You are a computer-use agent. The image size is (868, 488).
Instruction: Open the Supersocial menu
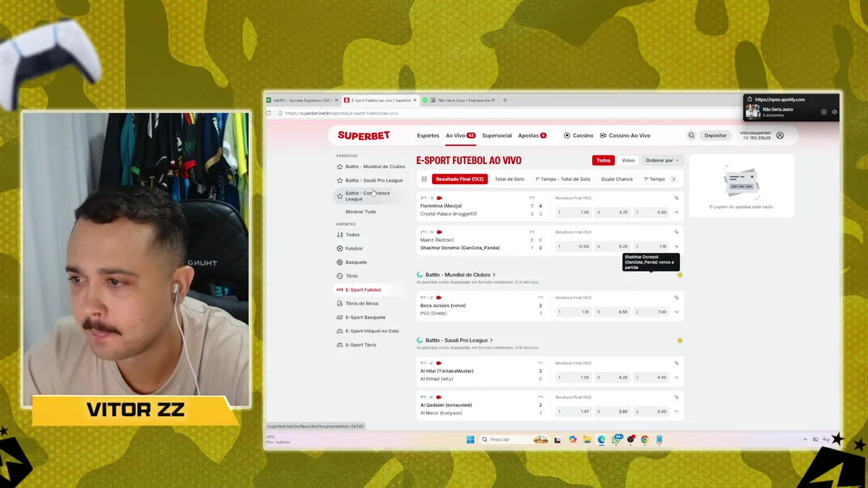pyautogui.click(x=496, y=136)
